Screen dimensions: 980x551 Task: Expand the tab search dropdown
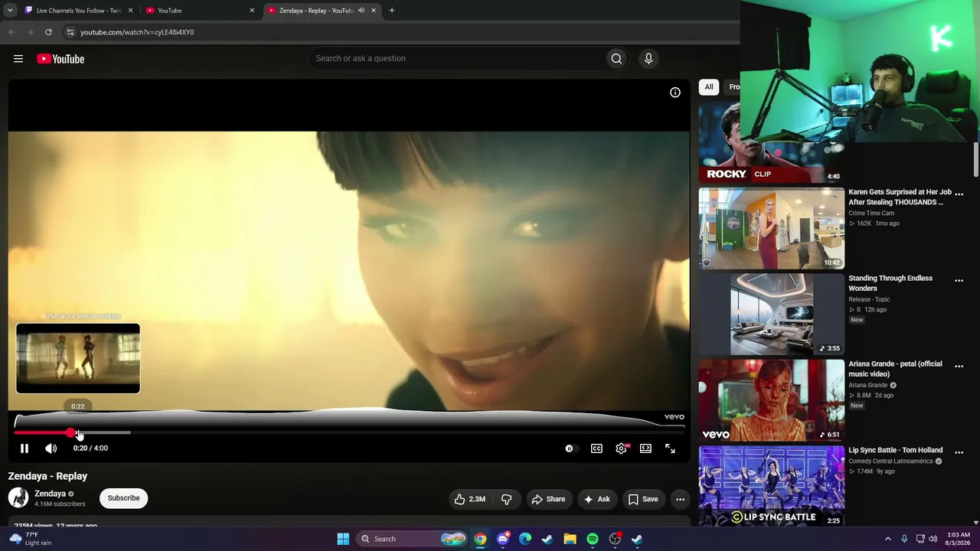coord(10,11)
